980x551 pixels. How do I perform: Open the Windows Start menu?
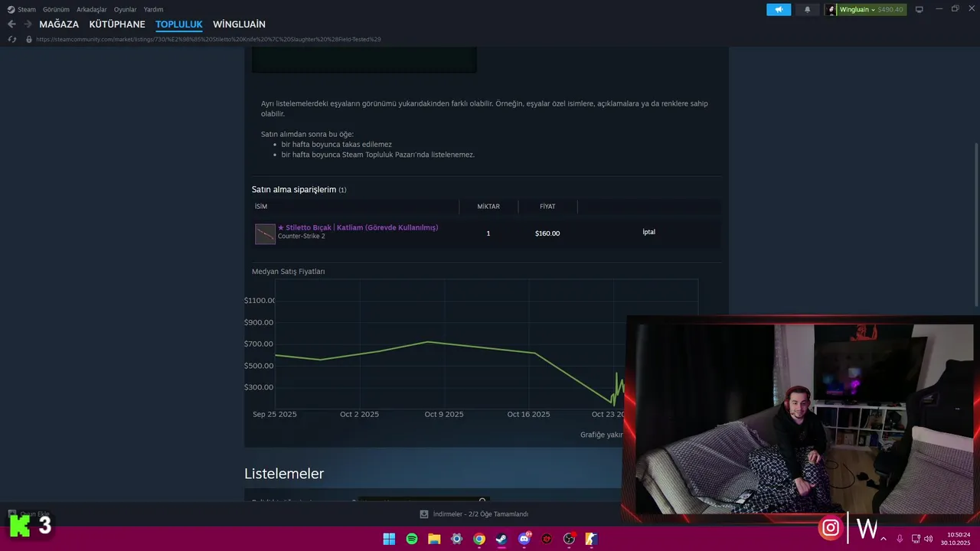tap(389, 539)
